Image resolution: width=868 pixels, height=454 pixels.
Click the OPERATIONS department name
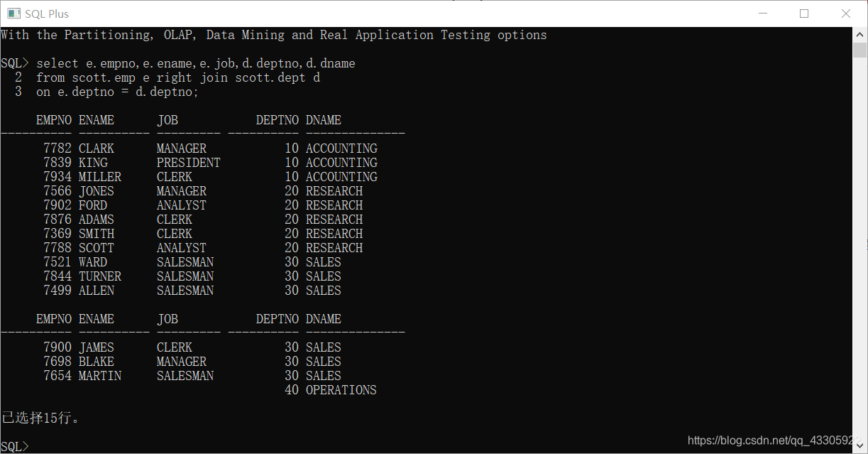coord(341,390)
